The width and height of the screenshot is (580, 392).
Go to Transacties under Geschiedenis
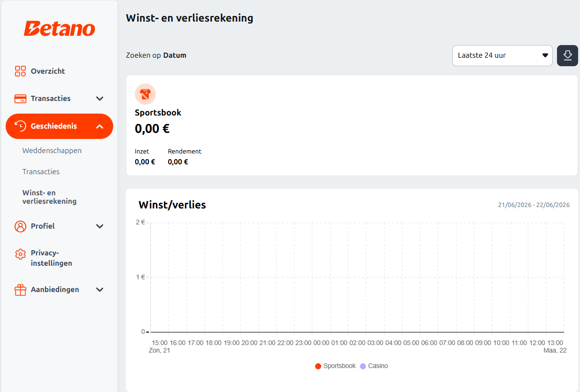point(41,172)
